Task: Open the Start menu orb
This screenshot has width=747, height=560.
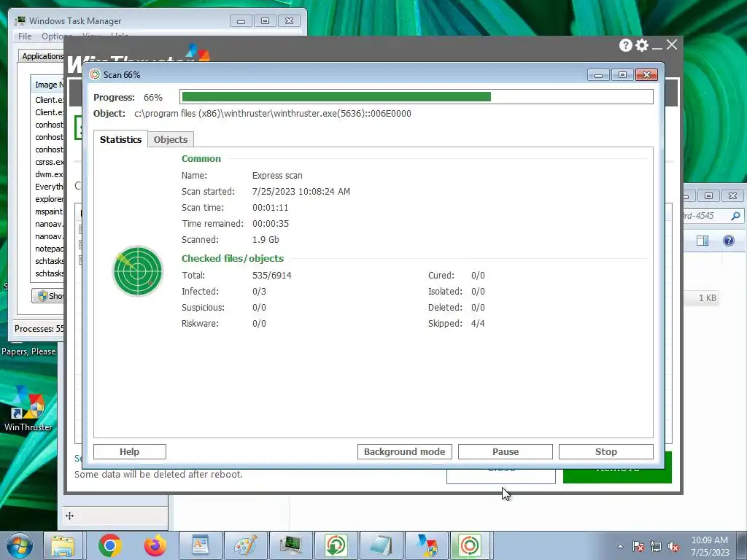Action: point(20,545)
